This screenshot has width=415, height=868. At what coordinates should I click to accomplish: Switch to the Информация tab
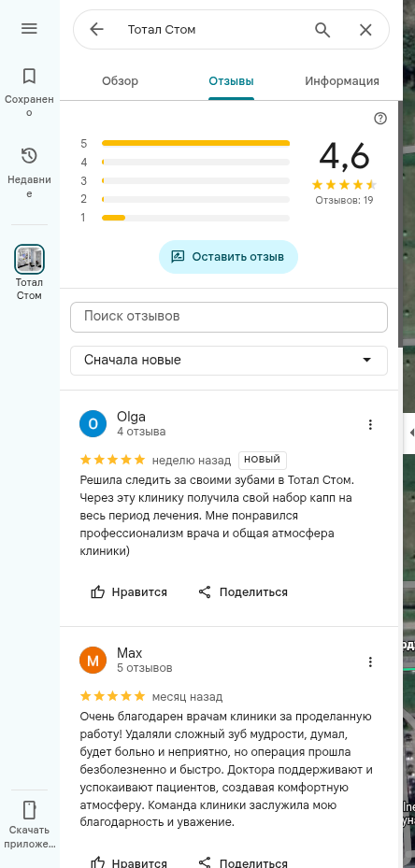point(342,81)
